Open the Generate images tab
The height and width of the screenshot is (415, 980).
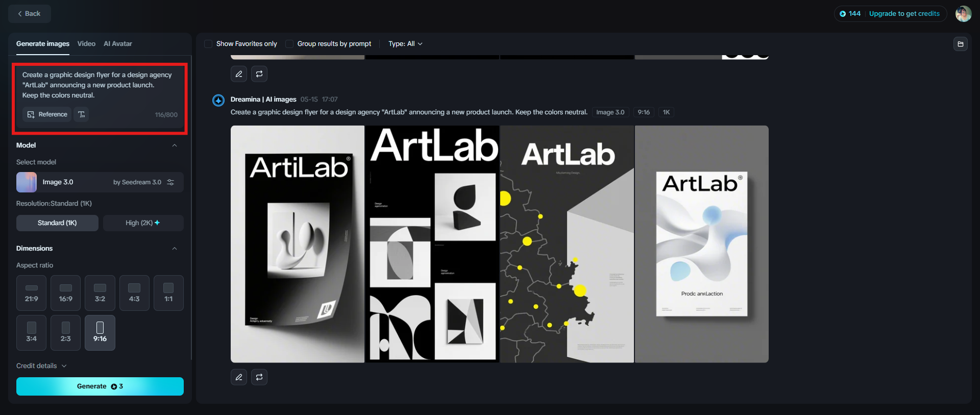pos(43,44)
